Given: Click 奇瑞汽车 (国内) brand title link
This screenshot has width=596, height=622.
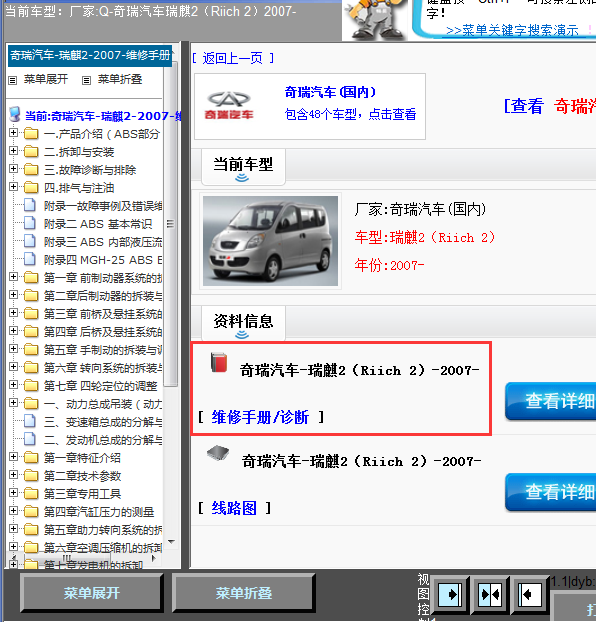Looking at the screenshot, I should tap(330, 92).
